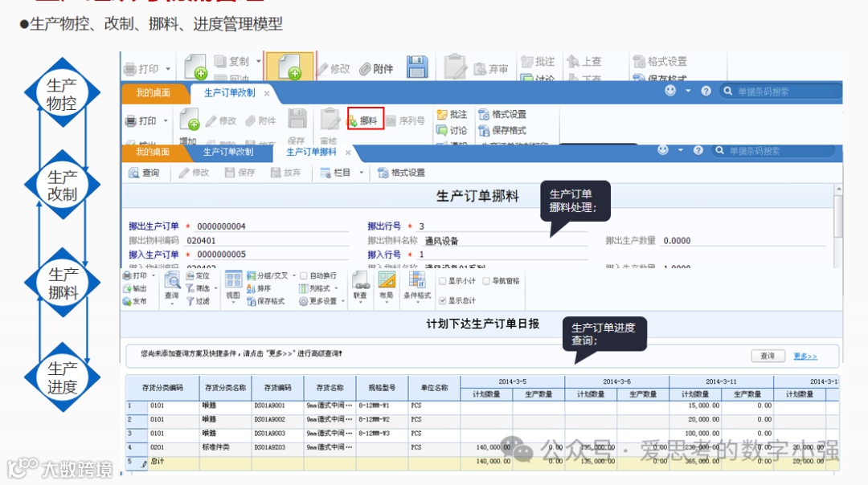Tick the 显示小计 checkbox
Image resolution: width=868 pixels, height=485 pixels.
pos(442,281)
